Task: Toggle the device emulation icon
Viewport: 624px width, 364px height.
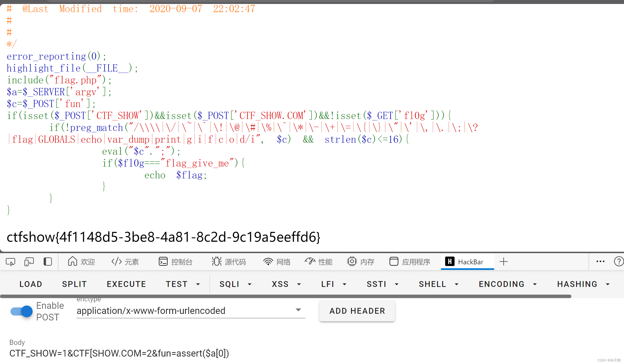Action: pos(29,262)
